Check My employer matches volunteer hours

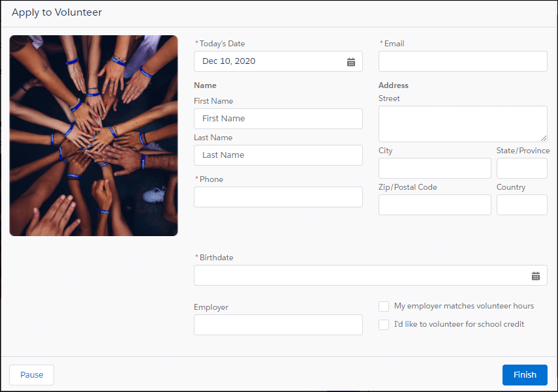[x=384, y=307]
